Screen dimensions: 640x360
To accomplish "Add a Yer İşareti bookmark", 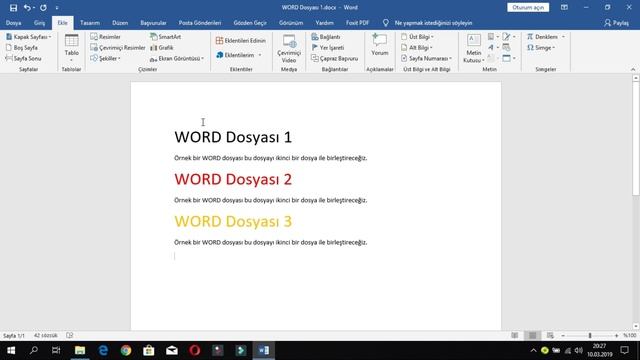I will point(328,48).
